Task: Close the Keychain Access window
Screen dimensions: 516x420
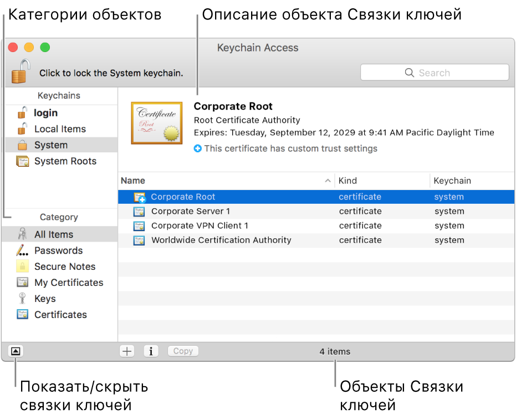Action: [x=13, y=48]
